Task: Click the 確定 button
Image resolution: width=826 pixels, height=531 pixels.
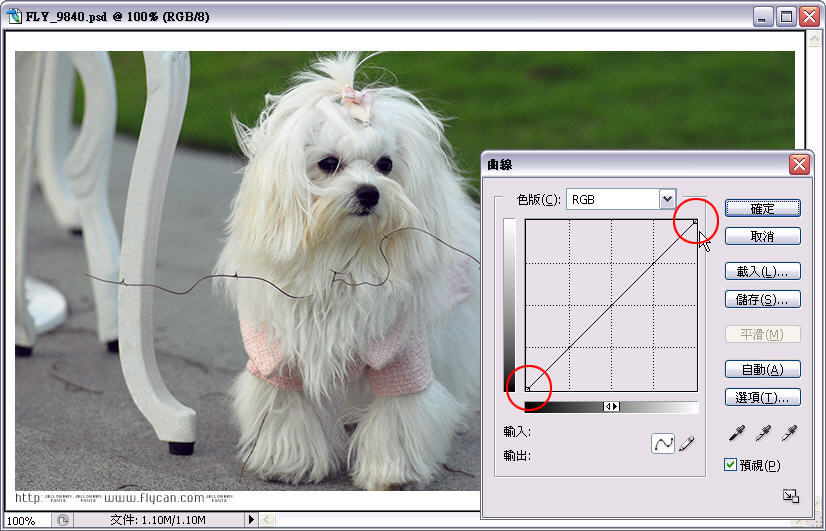Action: click(x=762, y=208)
